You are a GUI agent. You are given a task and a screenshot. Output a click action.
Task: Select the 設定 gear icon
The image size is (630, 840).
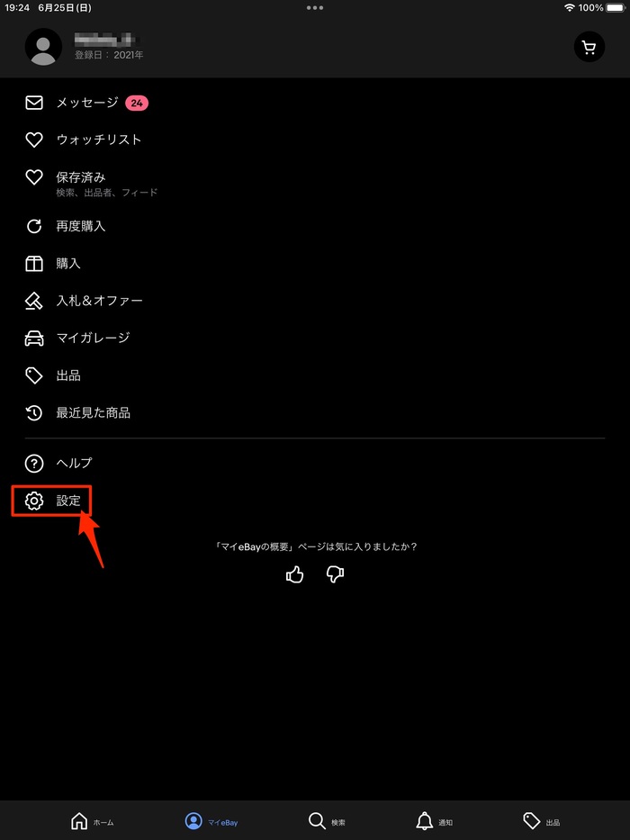[34, 501]
